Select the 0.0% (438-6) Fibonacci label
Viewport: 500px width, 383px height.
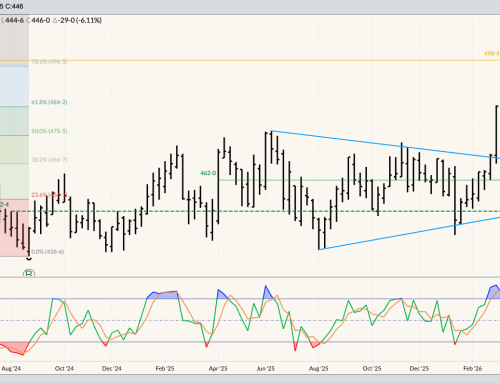coord(47,252)
